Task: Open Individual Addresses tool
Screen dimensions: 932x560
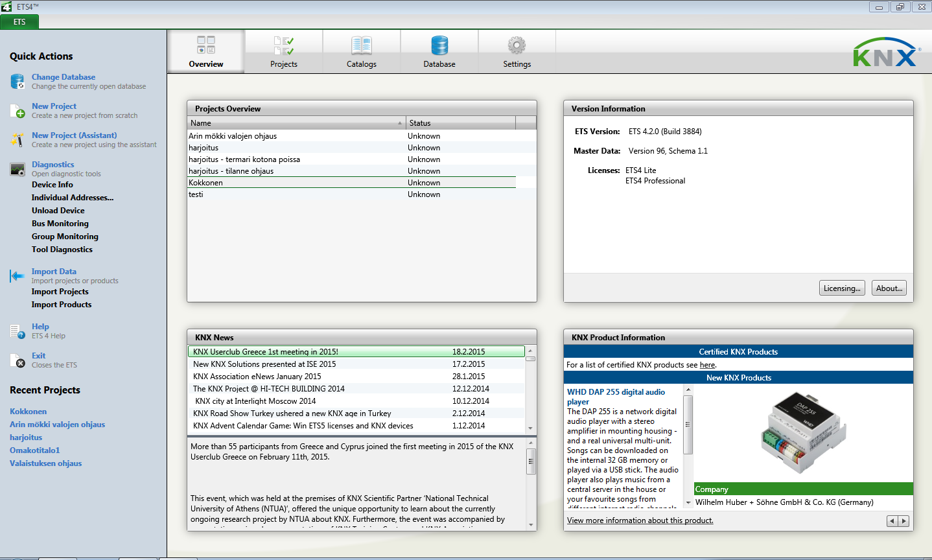Action: point(73,198)
